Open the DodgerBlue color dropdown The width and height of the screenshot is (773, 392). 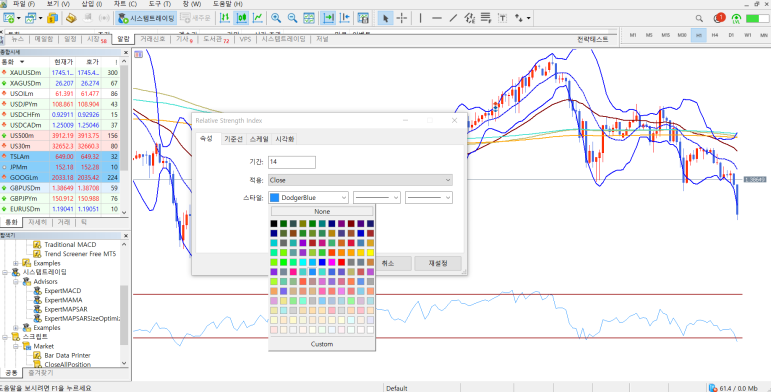tap(309, 198)
